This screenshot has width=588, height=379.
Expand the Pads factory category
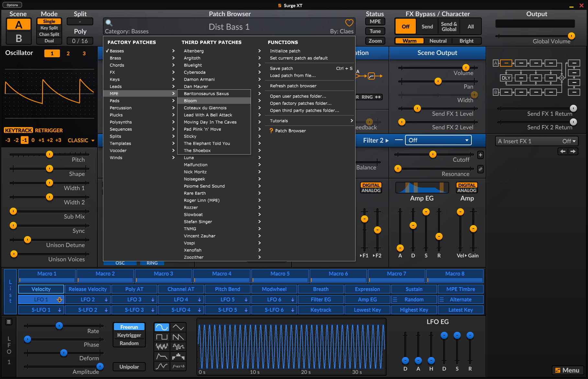140,101
